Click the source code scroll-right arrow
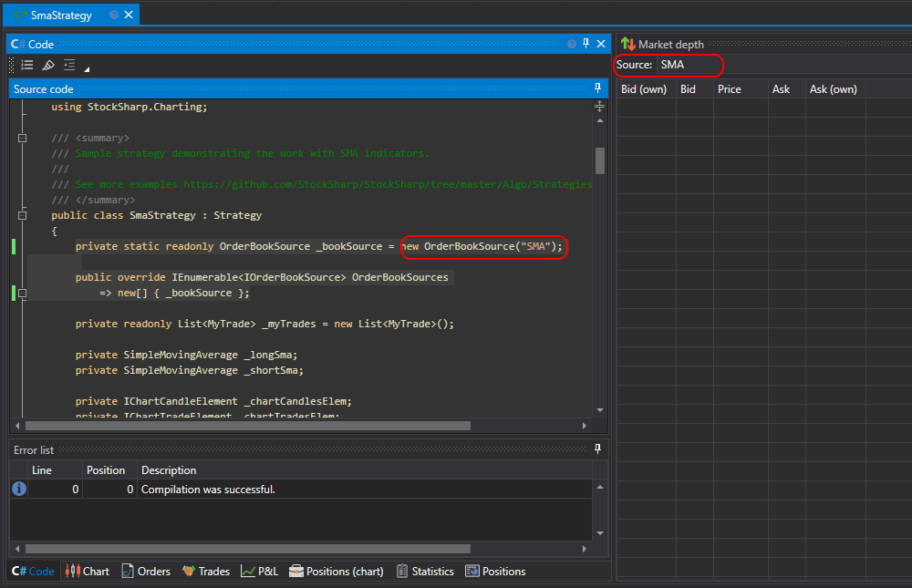912x588 pixels. 584,426
